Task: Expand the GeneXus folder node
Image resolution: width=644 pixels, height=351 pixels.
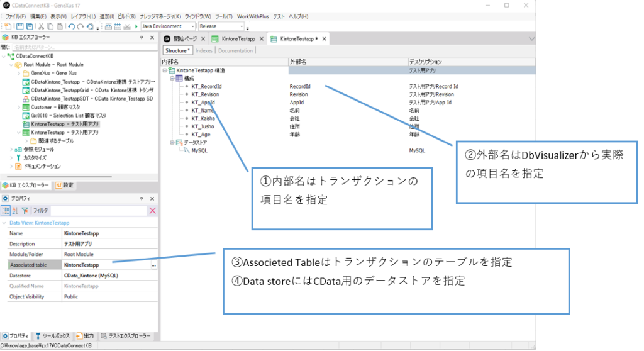Action: coord(19,73)
